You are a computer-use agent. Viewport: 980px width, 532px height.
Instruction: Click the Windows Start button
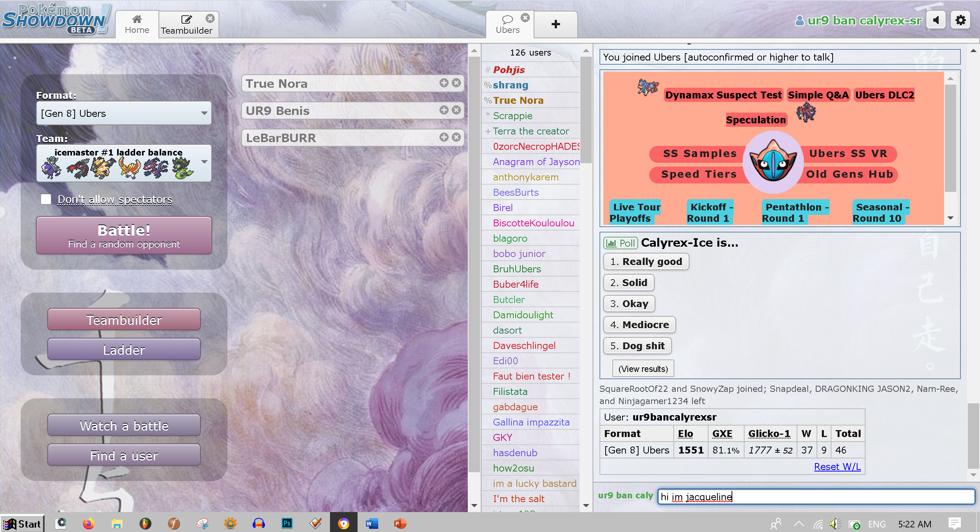click(22, 523)
